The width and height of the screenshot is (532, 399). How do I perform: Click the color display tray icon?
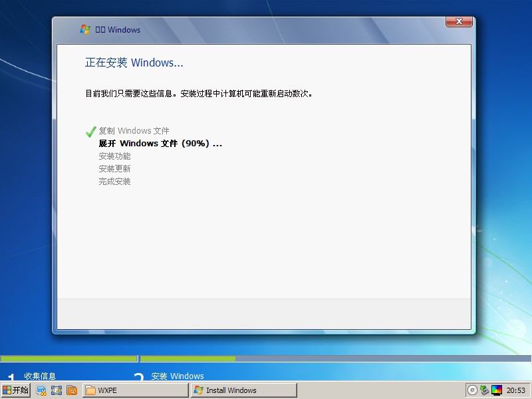[x=497, y=390]
